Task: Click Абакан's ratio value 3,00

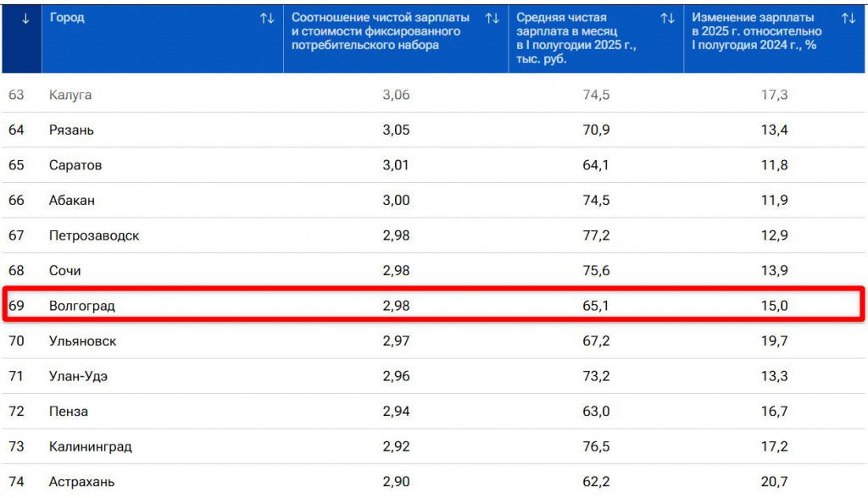Action: (x=396, y=200)
